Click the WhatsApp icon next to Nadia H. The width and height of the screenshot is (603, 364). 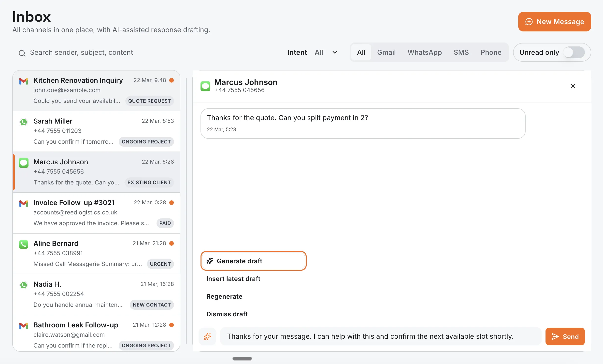23,285
